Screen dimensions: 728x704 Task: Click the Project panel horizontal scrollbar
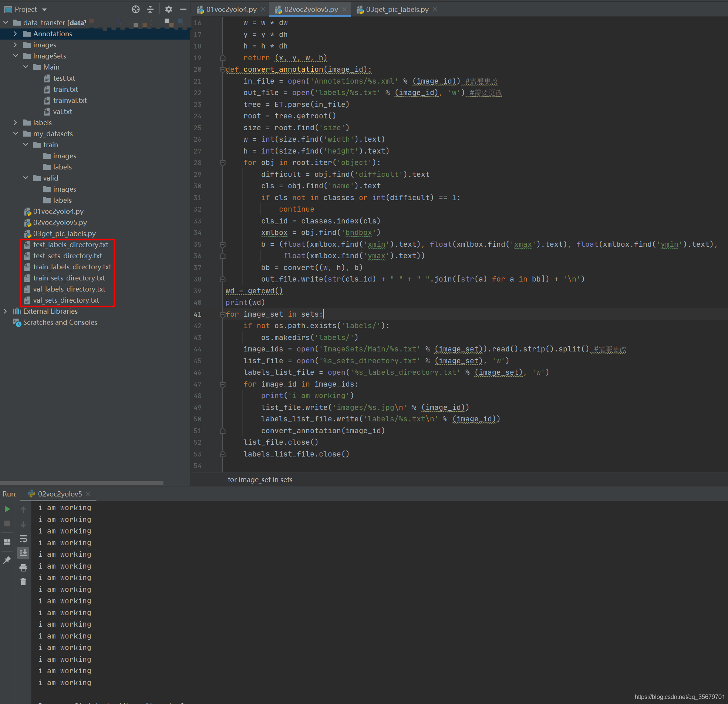pyautogui.click(x=82, y=483)
